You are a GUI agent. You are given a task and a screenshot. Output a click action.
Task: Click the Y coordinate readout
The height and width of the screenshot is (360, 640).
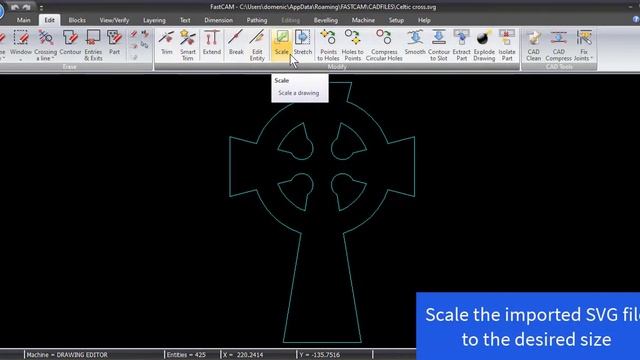(x=320, y=355)
